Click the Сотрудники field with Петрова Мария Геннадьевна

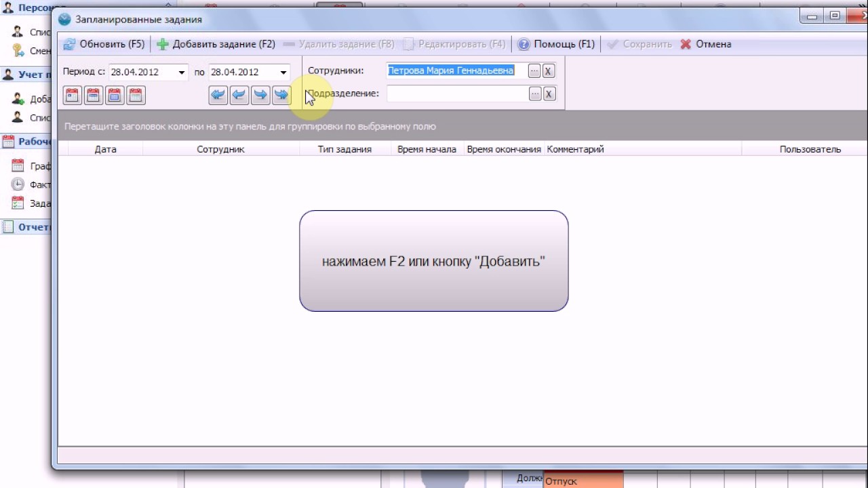click(x=457, y=70)
